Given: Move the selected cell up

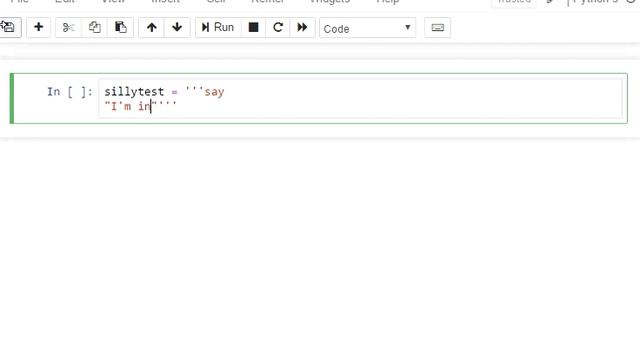Looking at the screenshot, I should (x=151, y=27).
